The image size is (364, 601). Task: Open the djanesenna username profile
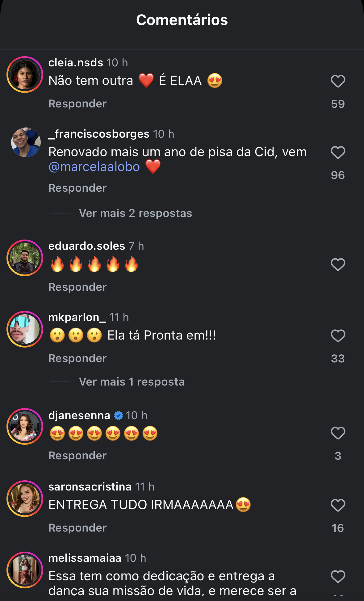tap(79, 415)
